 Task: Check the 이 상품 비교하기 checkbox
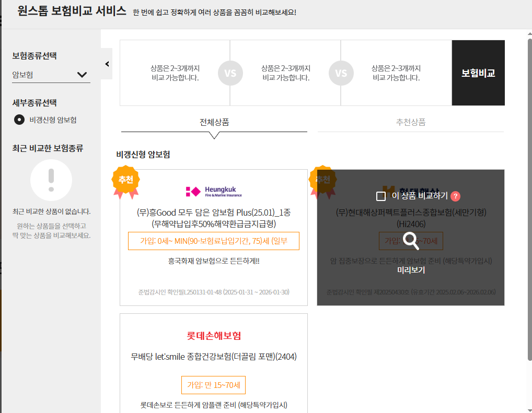point(380,196)
